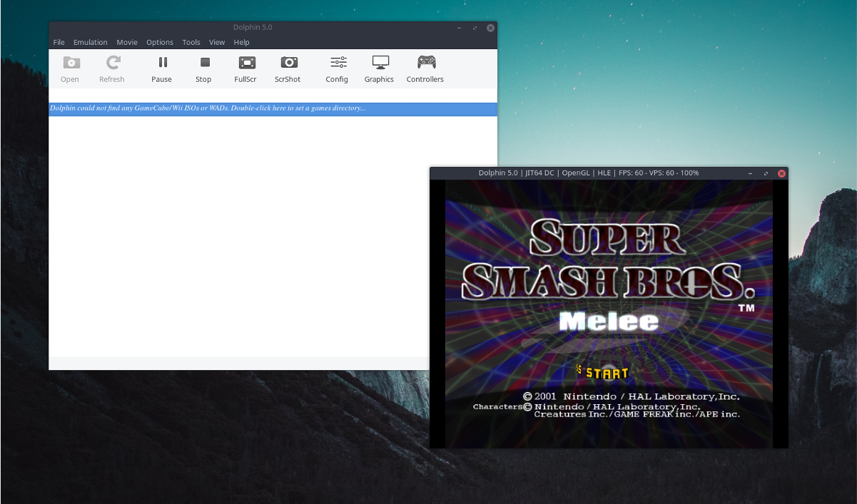857x504 pixels.
Task: Click the Melee logo in the game window
Action: pyautogui.click(x=609, y=321)
